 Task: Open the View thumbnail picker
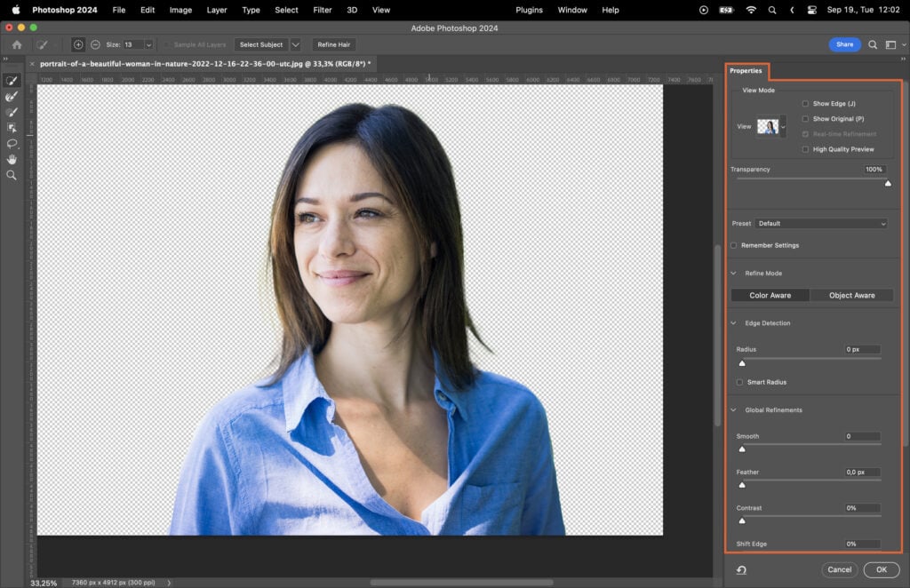(x=769, y=126)
